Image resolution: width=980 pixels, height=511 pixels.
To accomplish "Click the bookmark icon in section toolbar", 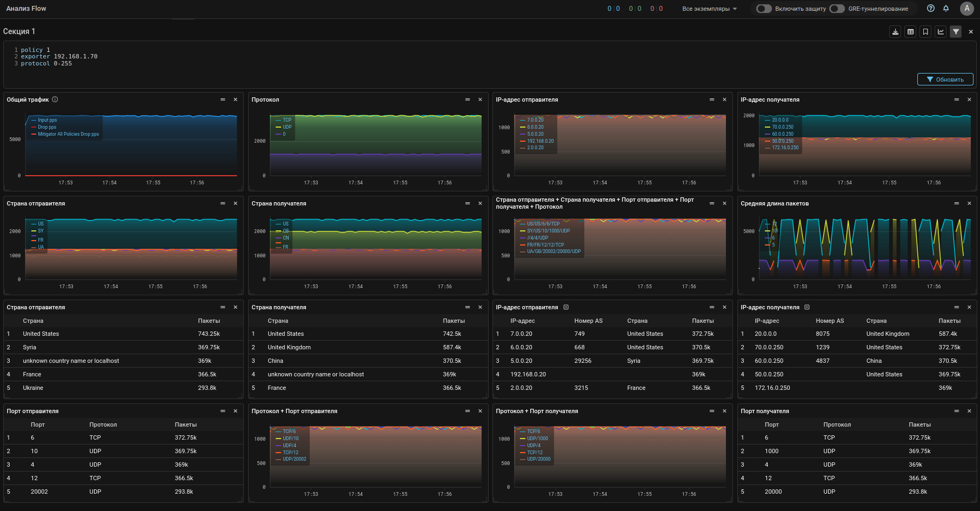I will tap(925, 32).
